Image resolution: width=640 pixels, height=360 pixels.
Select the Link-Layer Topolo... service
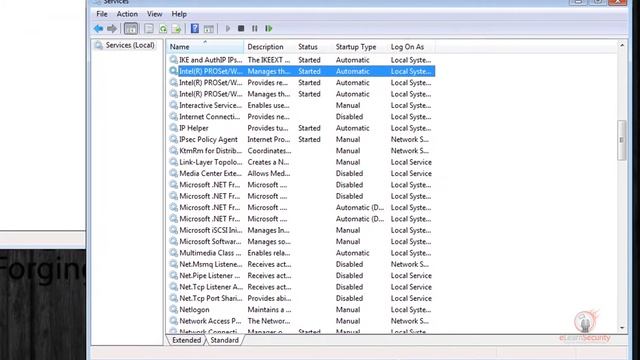pos(301,162)
